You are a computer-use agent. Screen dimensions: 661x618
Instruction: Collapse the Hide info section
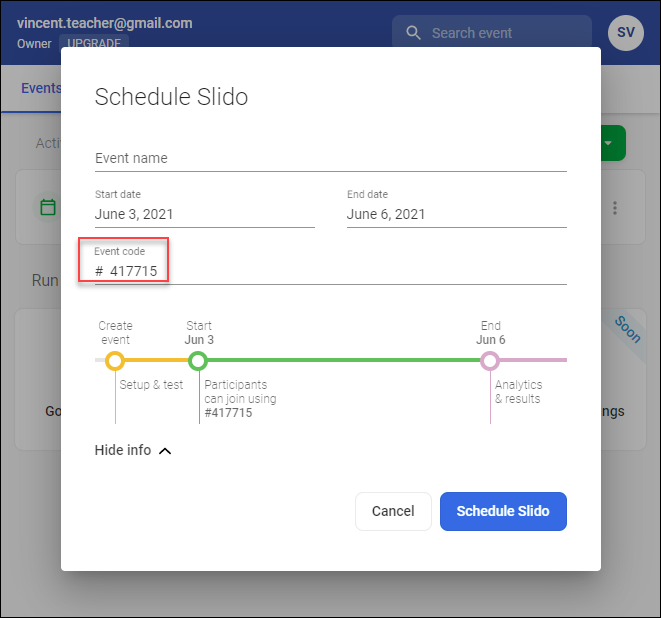tap(133, 450)
